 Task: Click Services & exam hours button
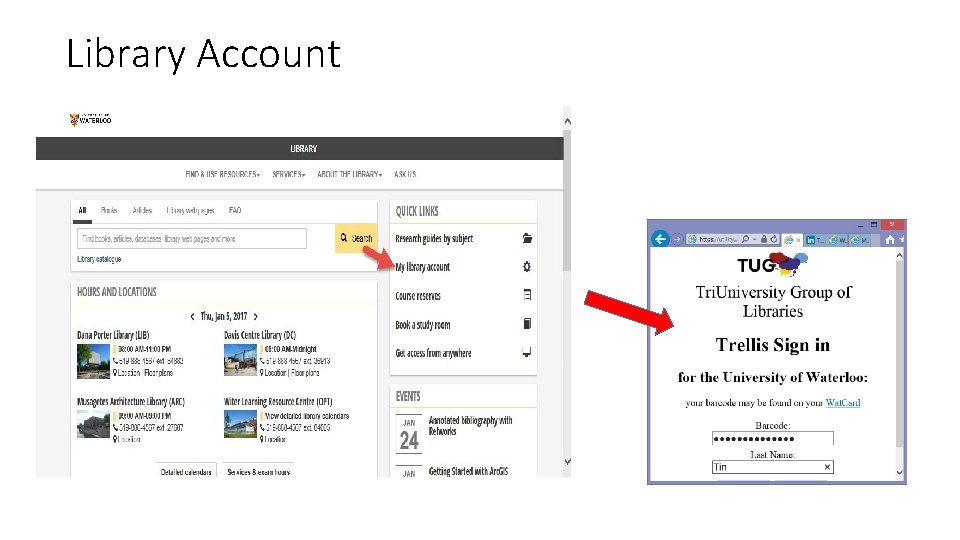coord(258,471)
